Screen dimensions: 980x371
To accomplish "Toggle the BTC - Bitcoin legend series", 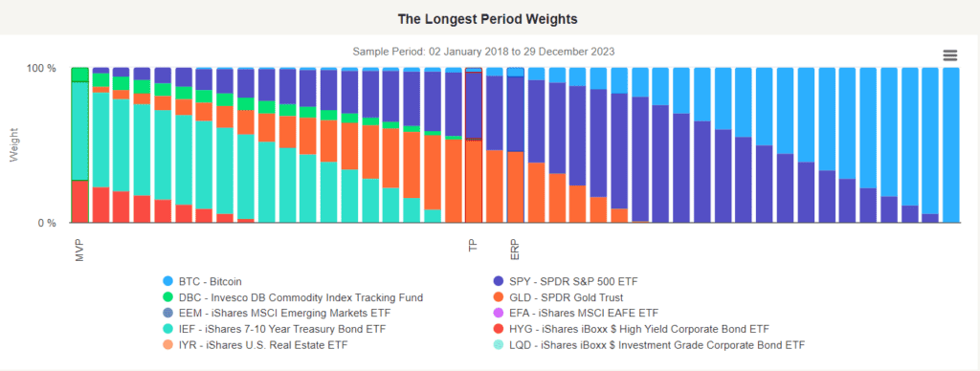I will click(x=201, y=282).
